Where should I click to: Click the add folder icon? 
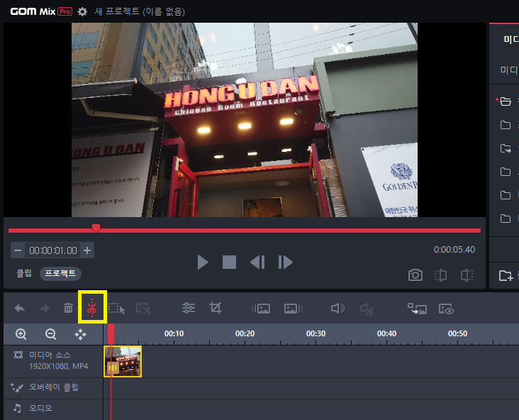click(506, 275)
